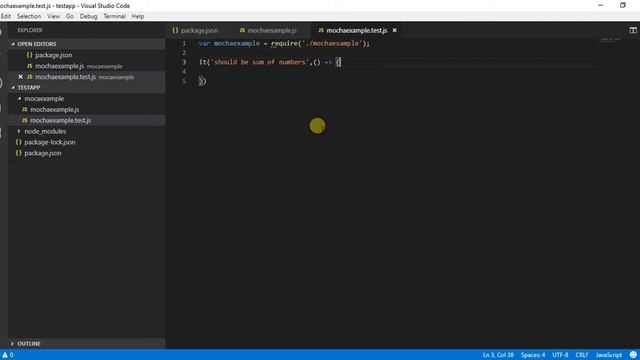Open package-lock.json in the file tree
This screenshot has width=640, height=360.
[x=49, y=142]
